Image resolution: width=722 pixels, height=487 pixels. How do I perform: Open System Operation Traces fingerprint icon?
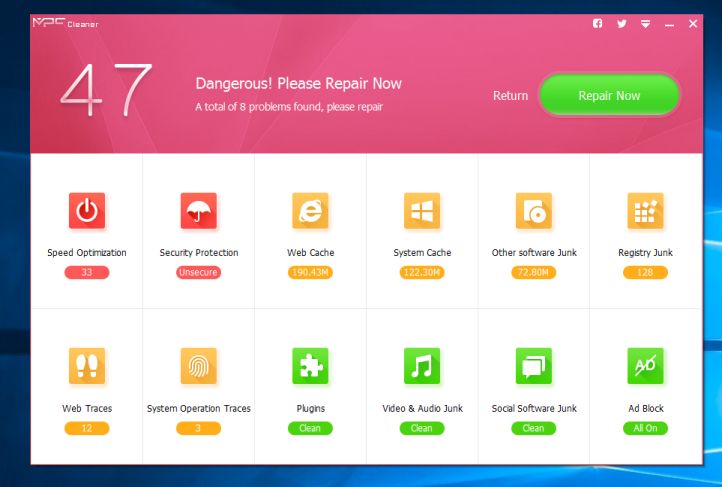click(198, 366)
